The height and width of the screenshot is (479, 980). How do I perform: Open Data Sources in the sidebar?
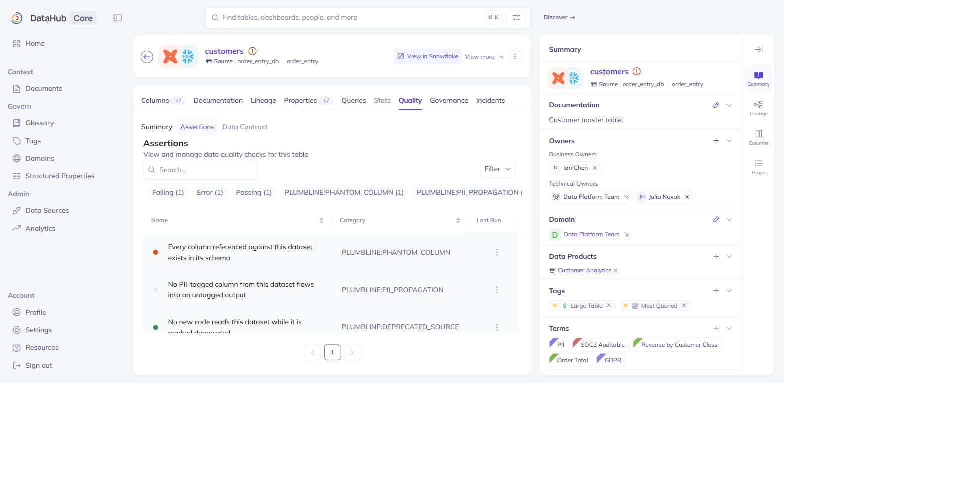(x=47, y=211)
